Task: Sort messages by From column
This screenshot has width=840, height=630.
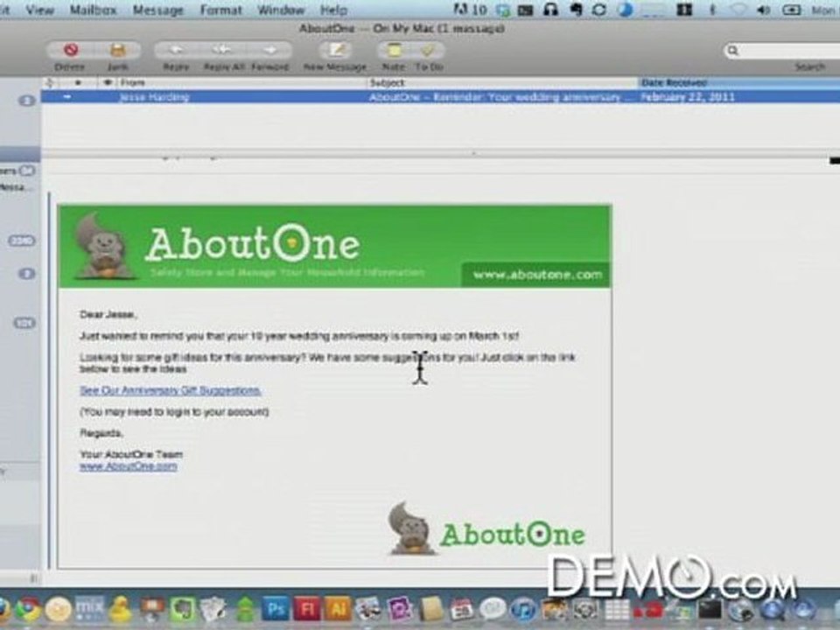Action: point(241,82)
